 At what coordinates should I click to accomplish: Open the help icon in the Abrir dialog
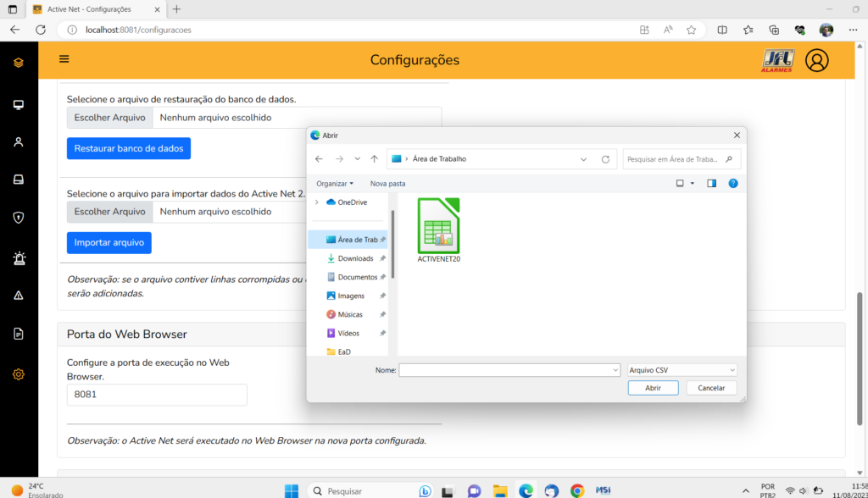732,183
